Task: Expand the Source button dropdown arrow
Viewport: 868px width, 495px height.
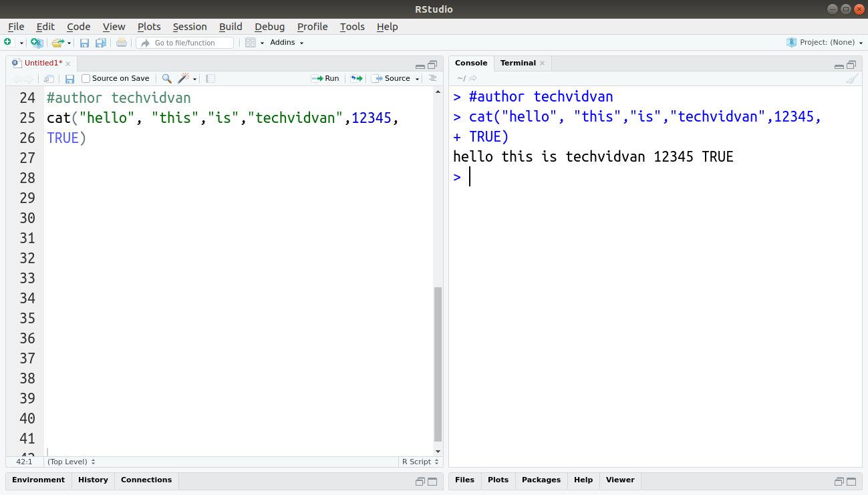Action: coord(418,79)
